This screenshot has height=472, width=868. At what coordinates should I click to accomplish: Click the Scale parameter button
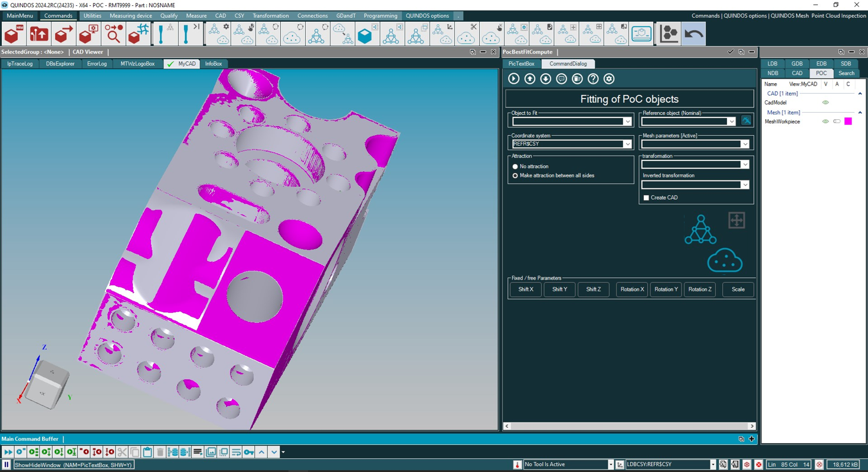tap(738, 290)
